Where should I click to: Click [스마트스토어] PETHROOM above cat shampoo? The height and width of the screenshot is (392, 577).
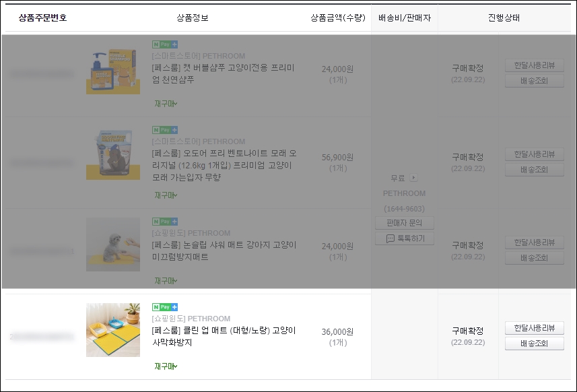point(199,56)
